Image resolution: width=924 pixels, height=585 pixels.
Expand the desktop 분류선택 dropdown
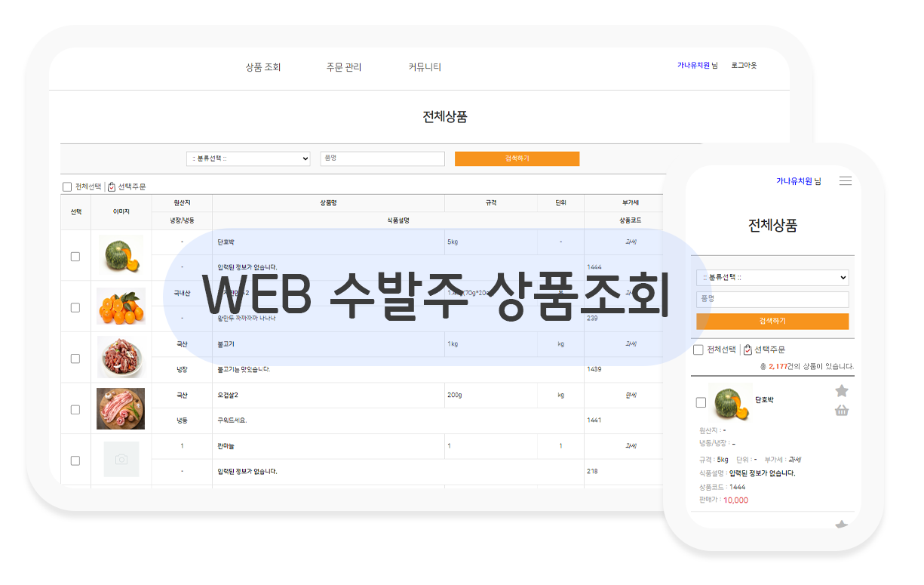[x=249, y=159]
